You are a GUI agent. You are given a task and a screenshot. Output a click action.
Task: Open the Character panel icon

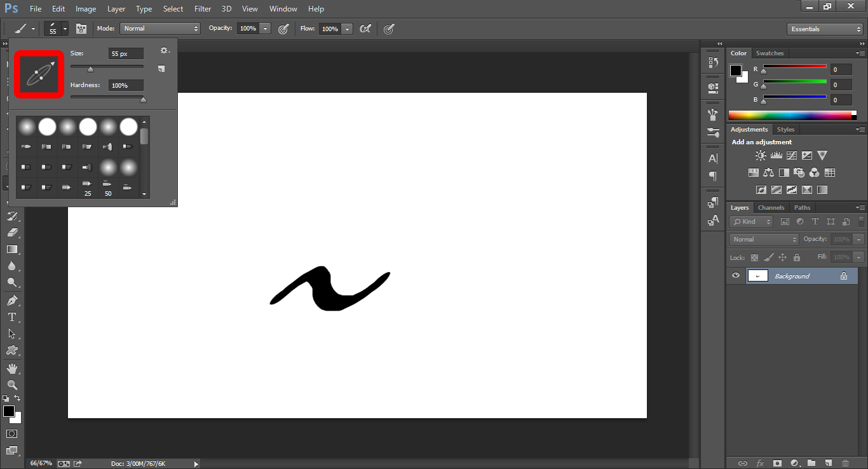tap(713, 158)
